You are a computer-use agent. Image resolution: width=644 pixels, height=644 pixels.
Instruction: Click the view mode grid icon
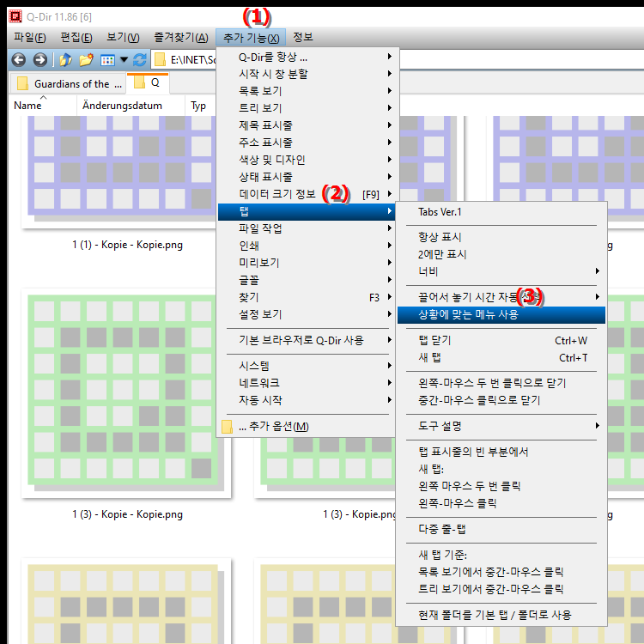(107, 60)
